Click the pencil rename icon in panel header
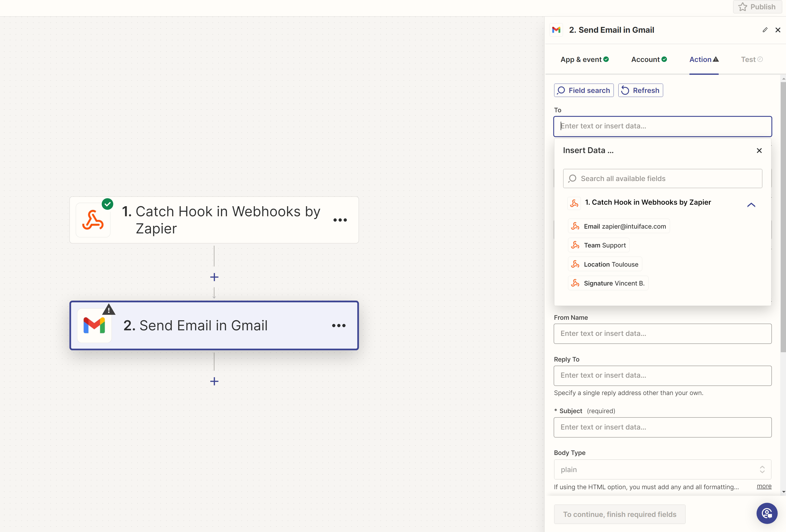786x532 pixels. pyautogui.click(x=765, y=30)
